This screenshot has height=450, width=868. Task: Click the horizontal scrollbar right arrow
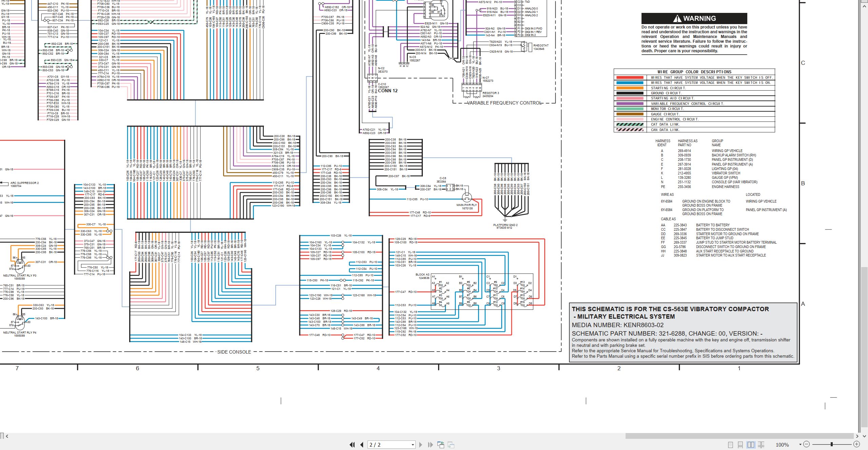click(857, 436)
